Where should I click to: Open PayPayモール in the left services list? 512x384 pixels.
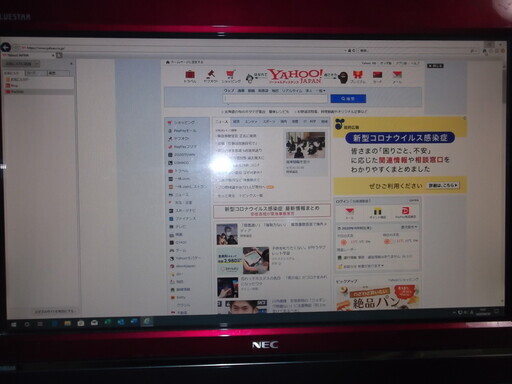[183, 131]
